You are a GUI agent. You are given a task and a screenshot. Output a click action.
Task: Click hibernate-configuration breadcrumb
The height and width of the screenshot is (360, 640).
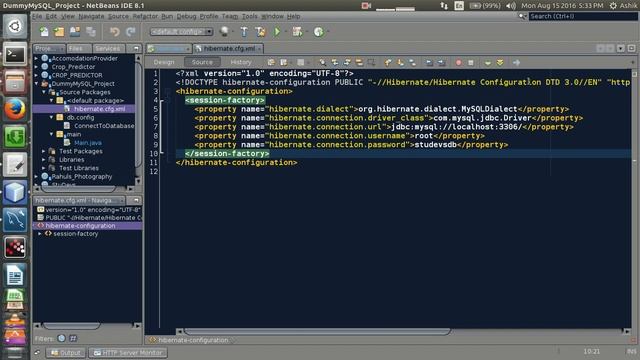point(193,340)
